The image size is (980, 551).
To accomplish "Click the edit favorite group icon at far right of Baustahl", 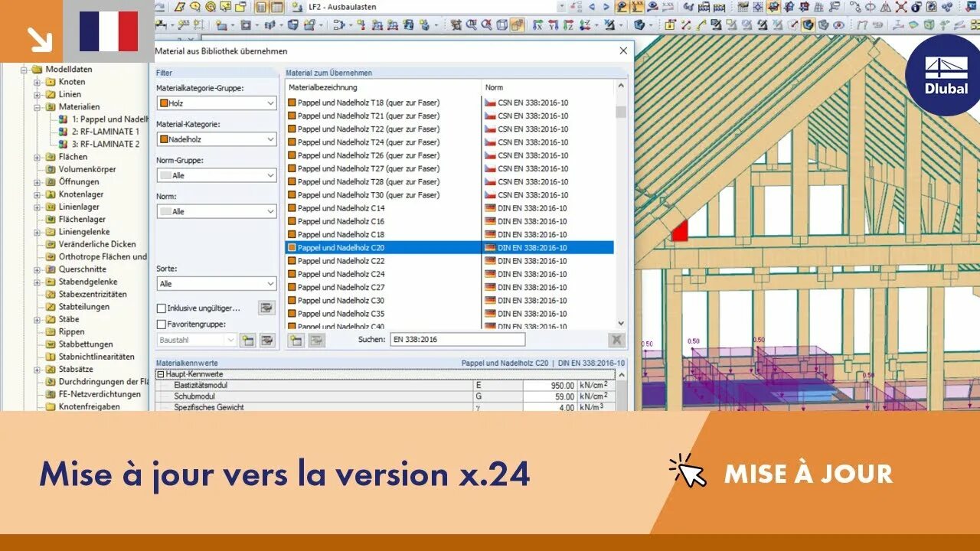I will [266, 340].
